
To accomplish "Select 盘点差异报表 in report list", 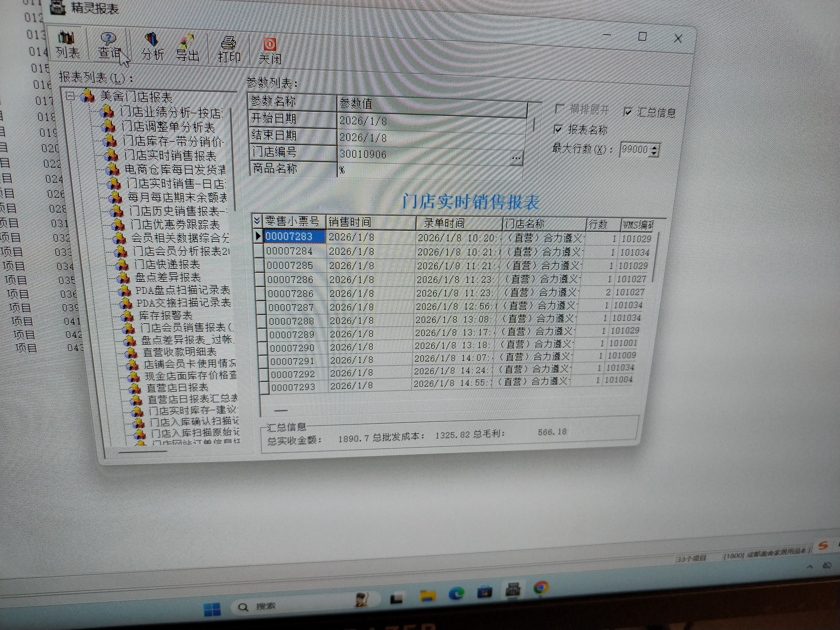I will (168, 277).
